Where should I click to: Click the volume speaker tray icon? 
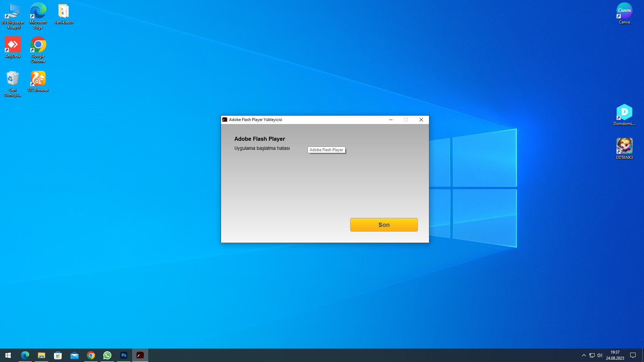[600, 355]
